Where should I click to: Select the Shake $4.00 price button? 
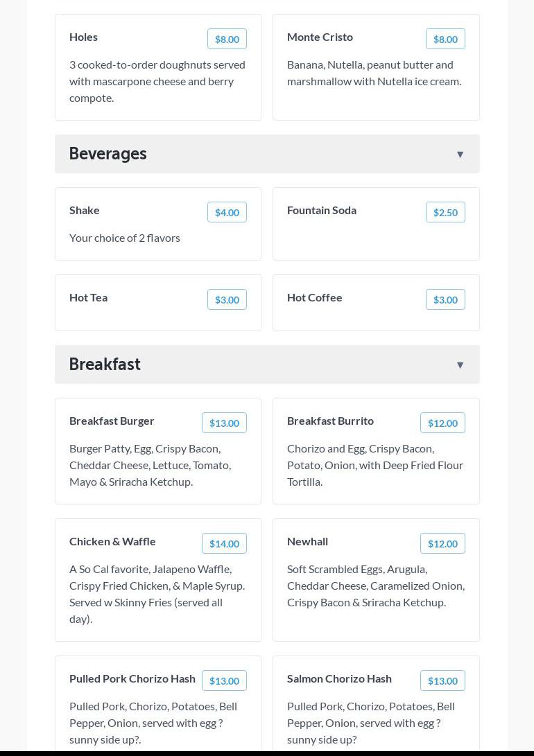click(227, 213)
